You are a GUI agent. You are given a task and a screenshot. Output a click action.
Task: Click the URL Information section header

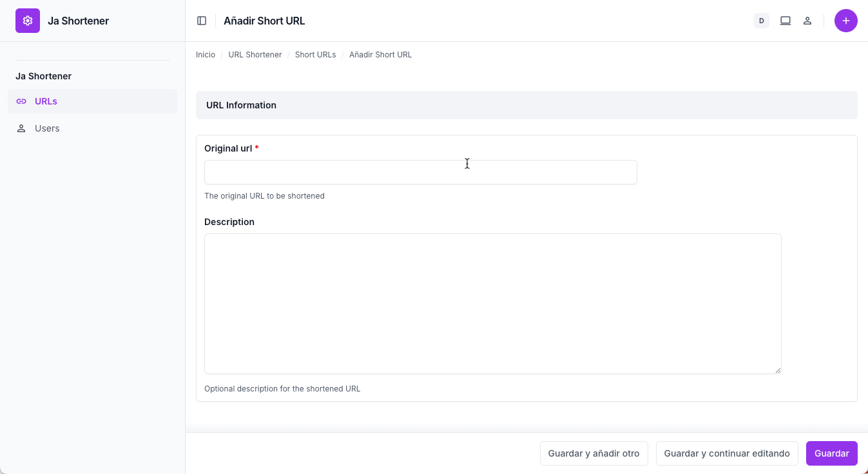526,105
